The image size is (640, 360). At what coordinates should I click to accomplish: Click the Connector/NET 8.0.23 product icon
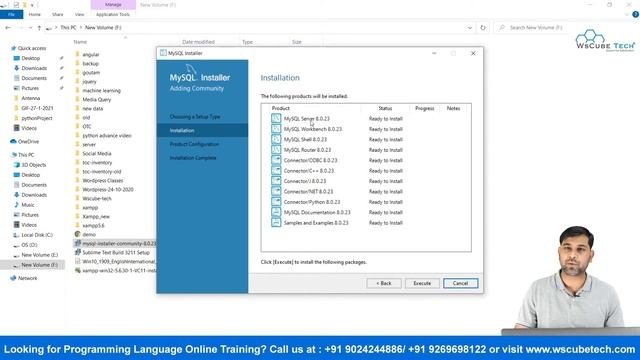(x=276, y=191)
